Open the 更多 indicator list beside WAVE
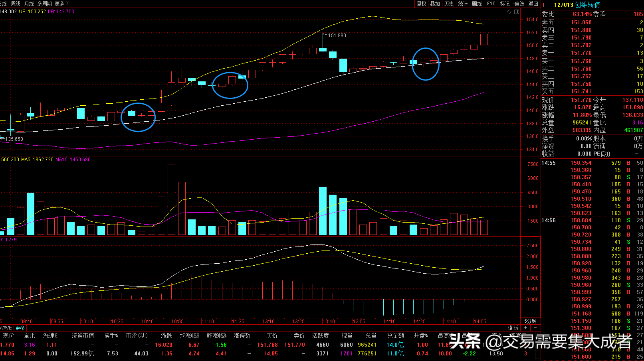Screen dimensions: 644x361 click(x=20, y=328)
